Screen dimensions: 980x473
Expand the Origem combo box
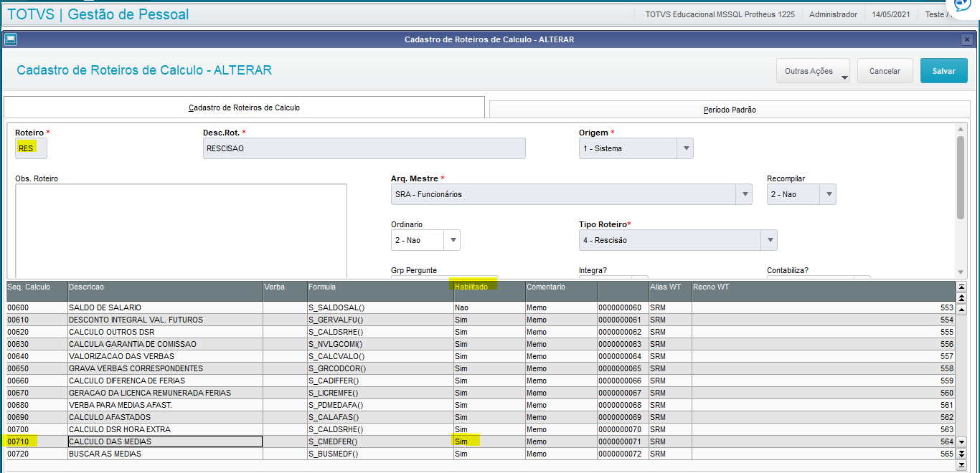686,148
